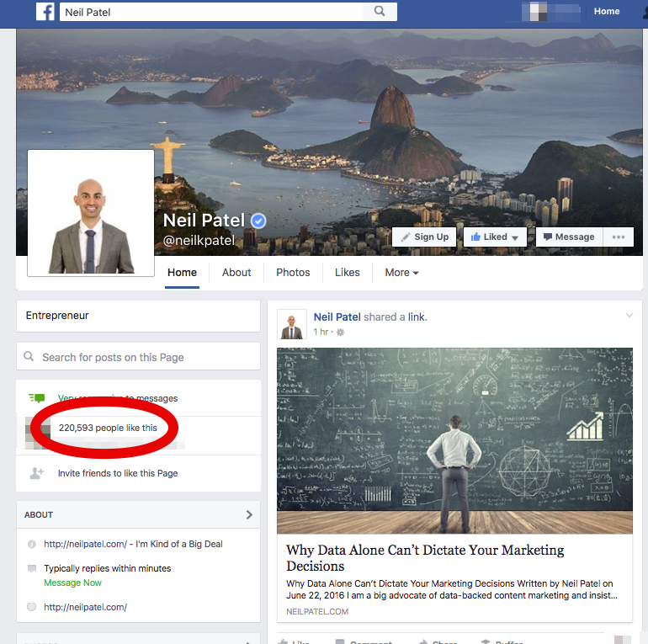This screenshot has height=644, width=648.
Task: Click Invite friends to like this Page
Action: 118,473
